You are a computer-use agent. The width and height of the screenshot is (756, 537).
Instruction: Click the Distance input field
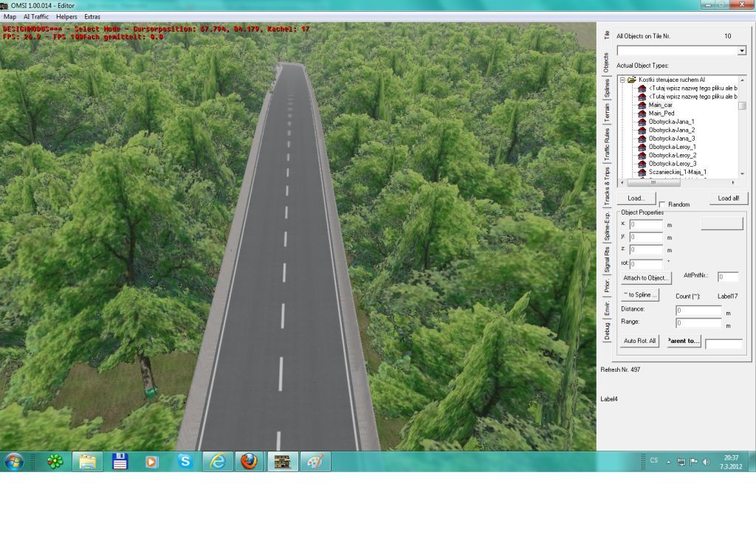point(698,311)
